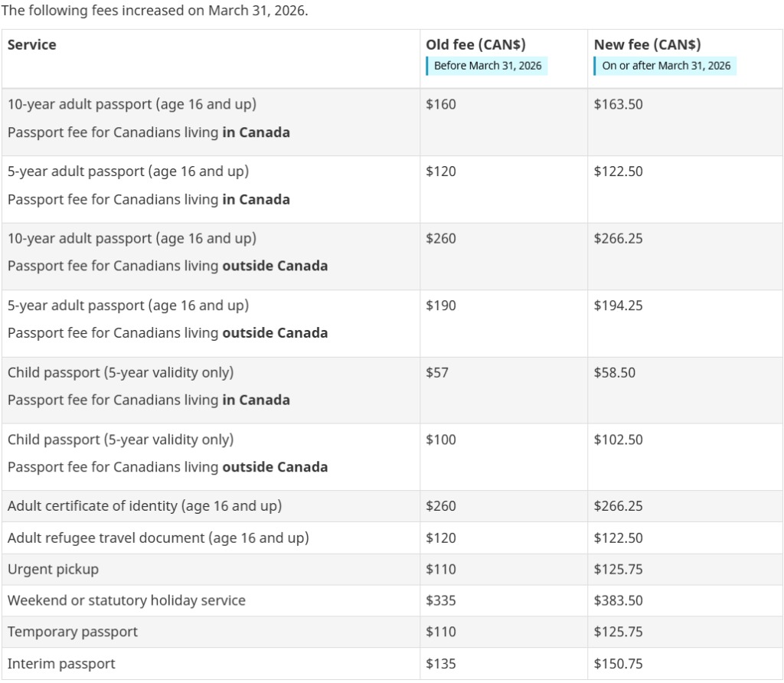Click the $57 old fee value
The width and height of the screenshot is (784, 683).
click(437, 373)
